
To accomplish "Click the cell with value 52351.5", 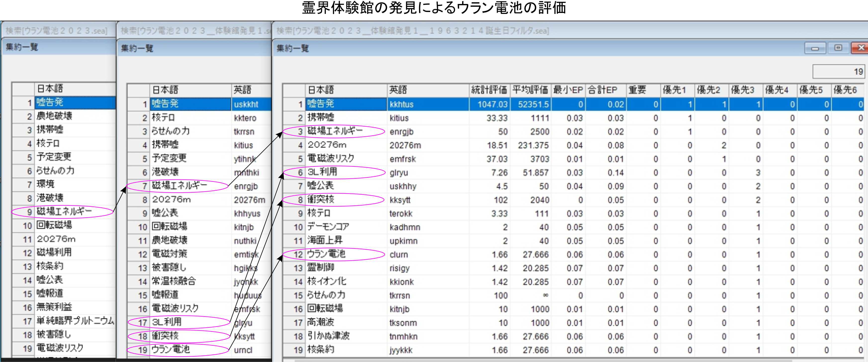I will point(530,104).
